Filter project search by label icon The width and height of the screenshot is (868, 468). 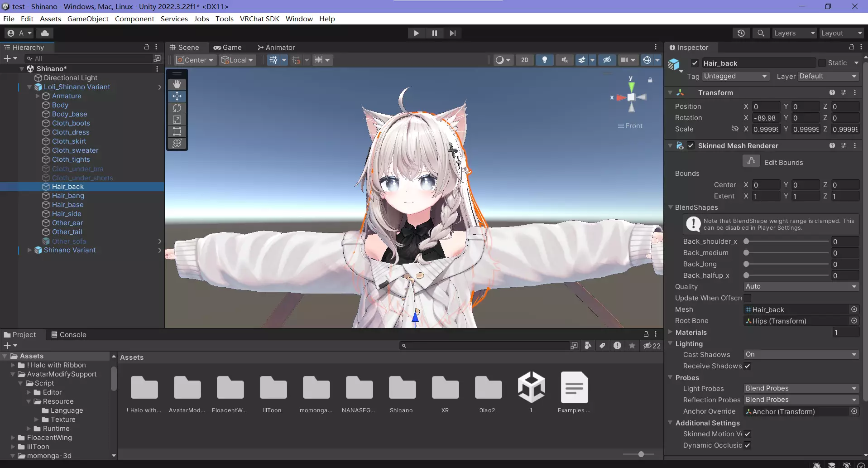click(602, 346)
